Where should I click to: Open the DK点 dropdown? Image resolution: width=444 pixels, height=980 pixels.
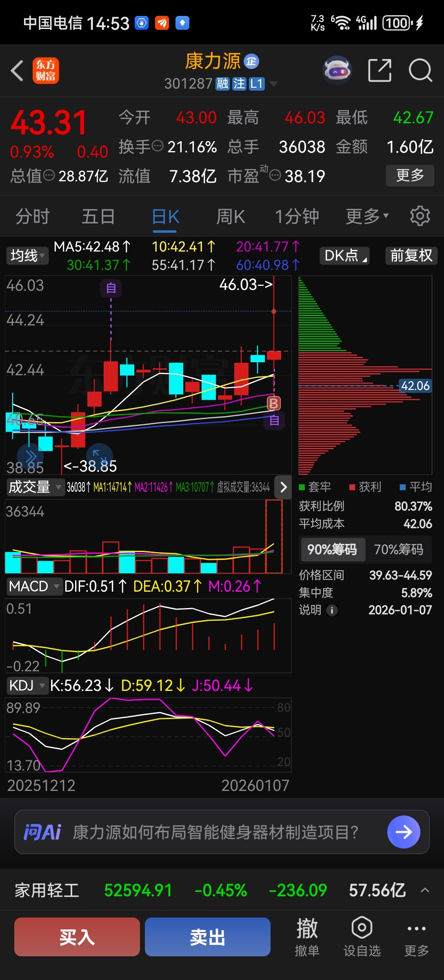tap(344, 256)
